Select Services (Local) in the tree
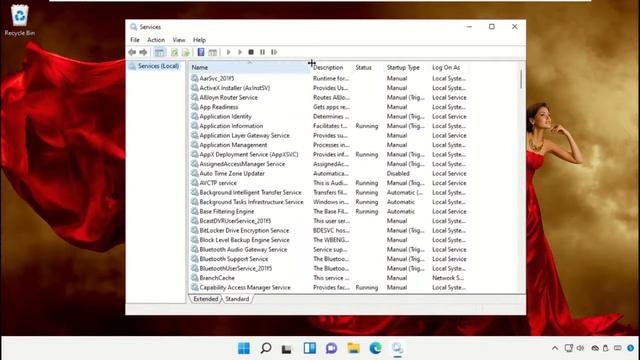Image resolution: width=640 pixels, height=360 pixels. pos(158,66)
